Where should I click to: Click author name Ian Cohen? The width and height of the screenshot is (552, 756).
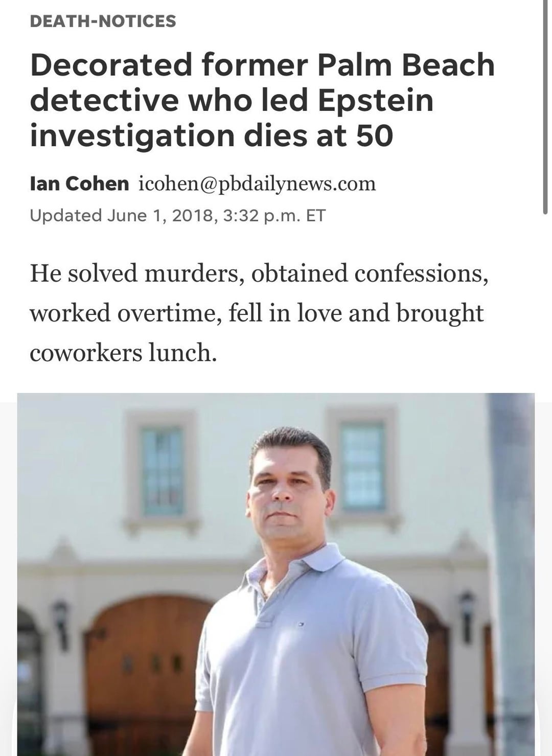click(x=79, y=184)
